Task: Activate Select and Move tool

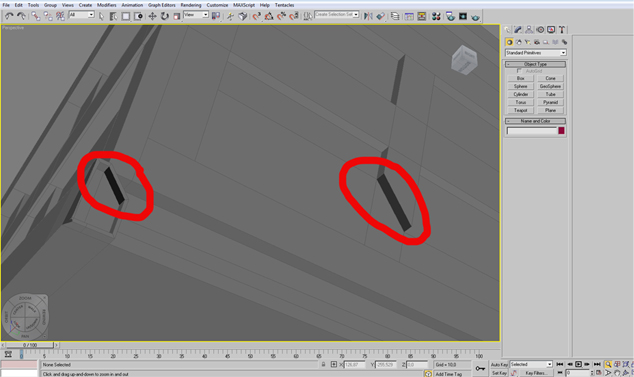Action: coord(152,16)
